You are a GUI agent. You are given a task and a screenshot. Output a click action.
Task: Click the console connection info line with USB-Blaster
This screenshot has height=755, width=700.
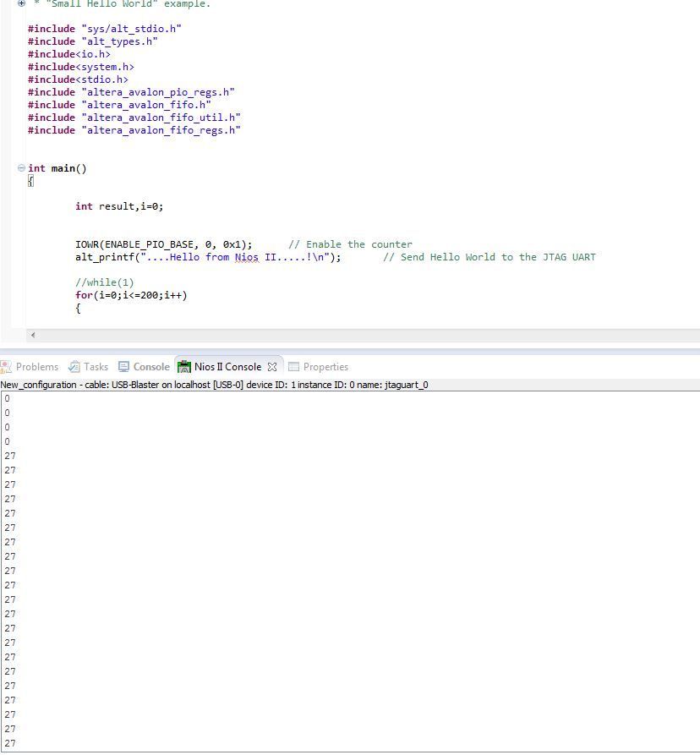point(214,385)
